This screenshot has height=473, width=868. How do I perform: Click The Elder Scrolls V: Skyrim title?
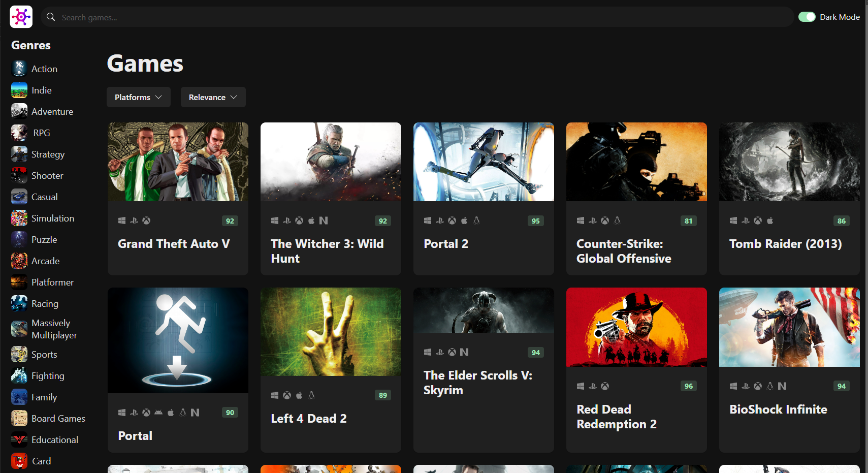478,383
